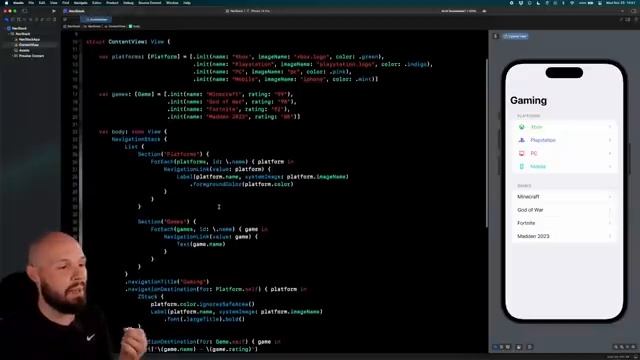This screenshot has height=360, width=640.
Task: Toggle the navigator sidebar in the toolbar
Action: (x=25, y=11)
